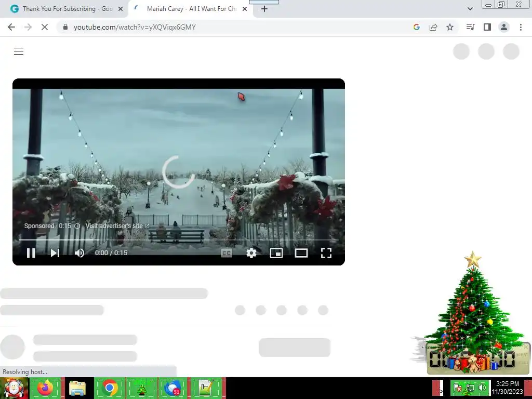532x399 pixels.
Task: Open video settings gear
Action: point(251,253)
